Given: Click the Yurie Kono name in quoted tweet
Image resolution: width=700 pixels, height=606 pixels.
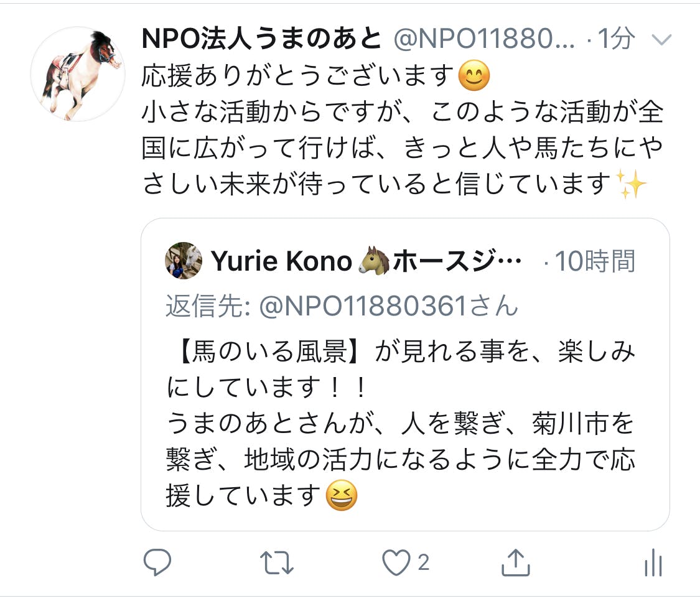Looking at the screenshot, I should pyautogui.click(x=281, y=261).
